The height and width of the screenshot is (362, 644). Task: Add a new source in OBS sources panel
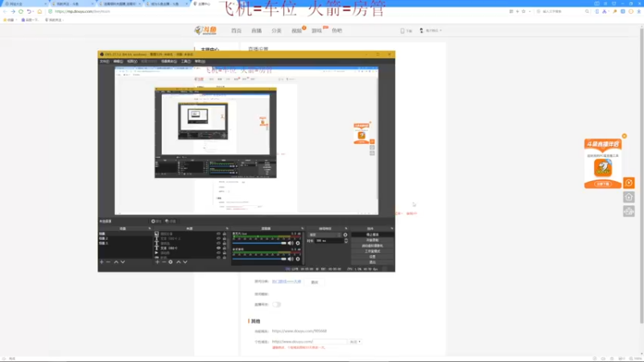[157, 262]
